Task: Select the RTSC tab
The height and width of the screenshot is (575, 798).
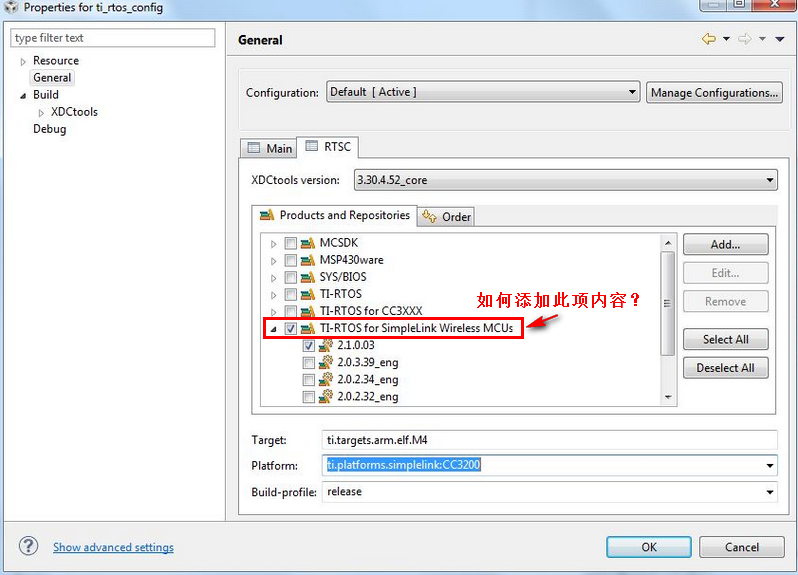Action: (x=328, y=147)
